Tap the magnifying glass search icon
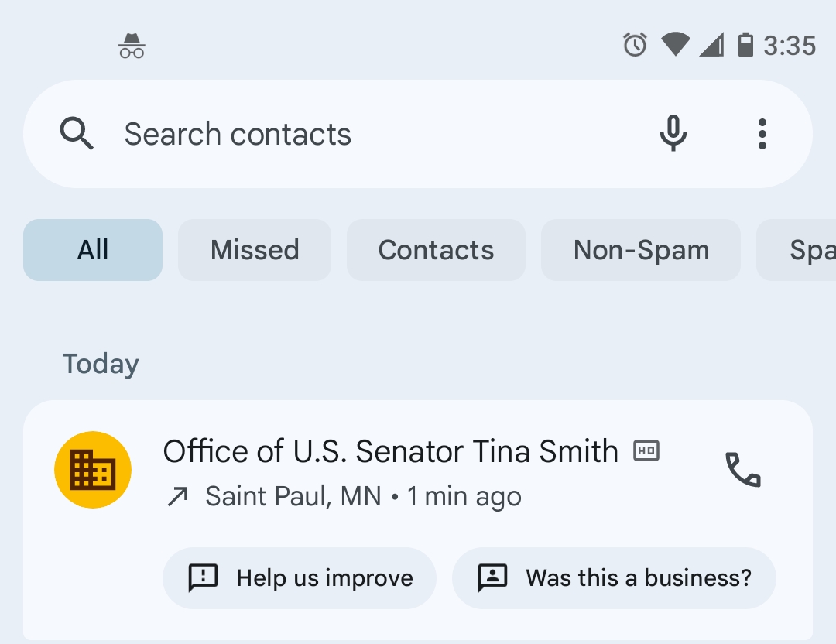836x644 pixels. tap(77, 134)
